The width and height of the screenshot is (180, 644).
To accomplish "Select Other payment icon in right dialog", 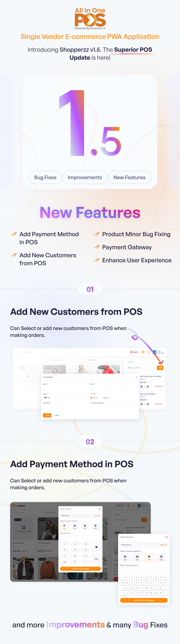I will pos(161,558).
